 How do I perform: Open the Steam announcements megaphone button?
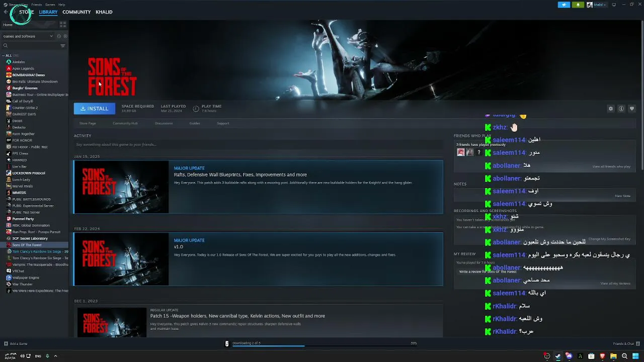(564, 5)
